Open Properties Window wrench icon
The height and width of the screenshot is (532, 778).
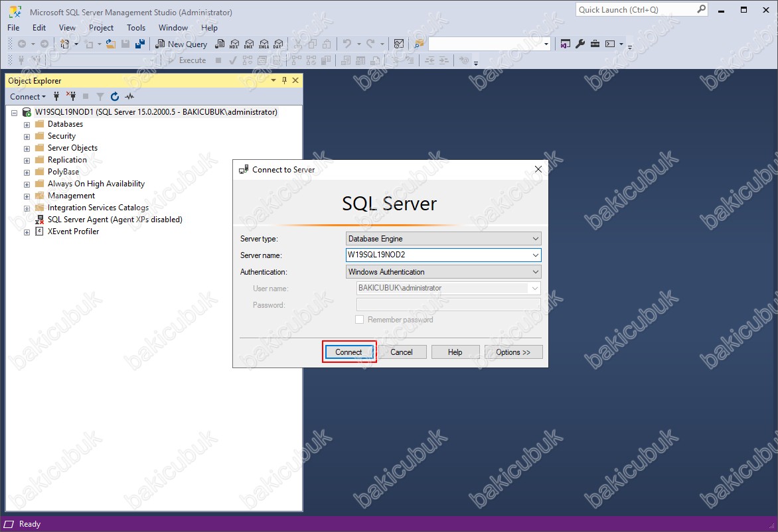coord(580,44)
